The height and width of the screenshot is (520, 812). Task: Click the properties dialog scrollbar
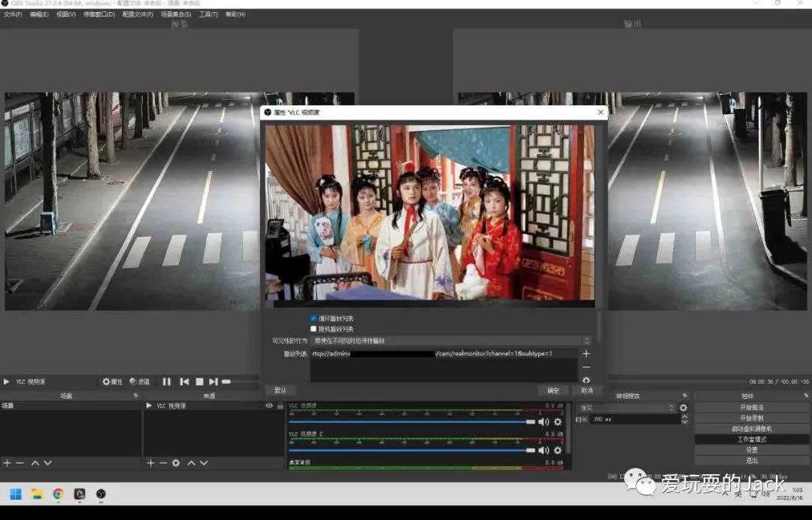point(599,327)
